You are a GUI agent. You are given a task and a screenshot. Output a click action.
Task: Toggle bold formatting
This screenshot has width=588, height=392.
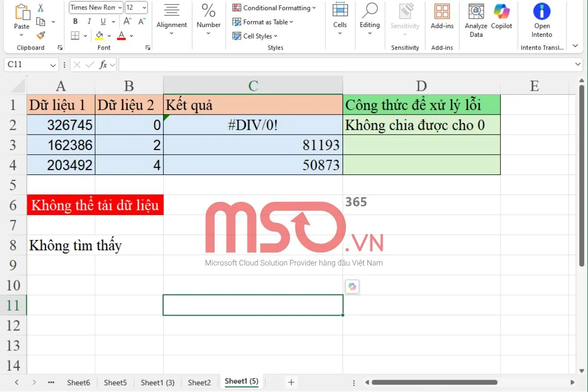click(x=75, y=22)
